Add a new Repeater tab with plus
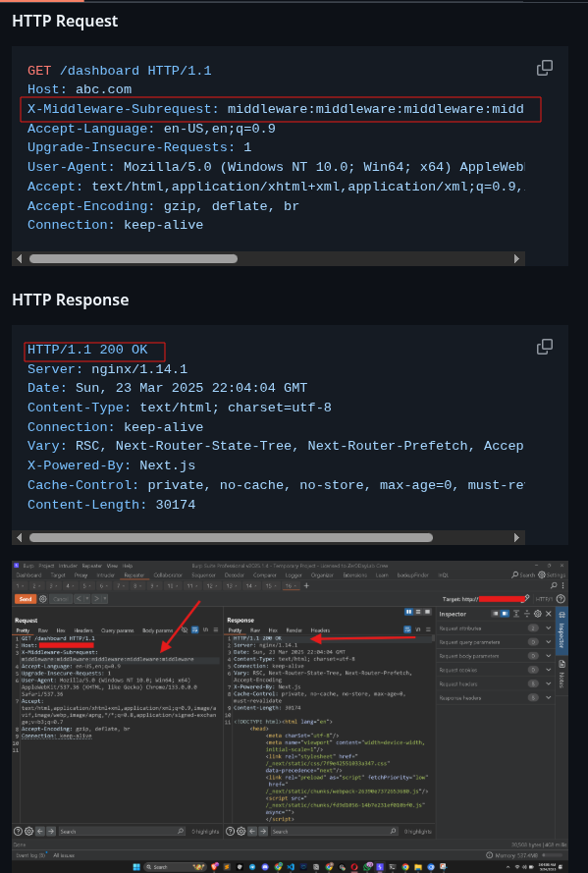 [306, 585]
